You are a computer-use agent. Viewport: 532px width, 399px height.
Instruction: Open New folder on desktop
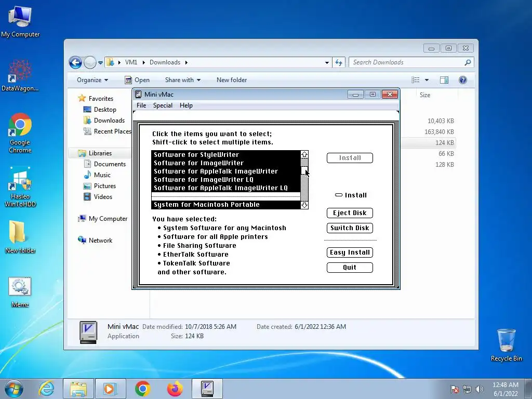[20, 237]
